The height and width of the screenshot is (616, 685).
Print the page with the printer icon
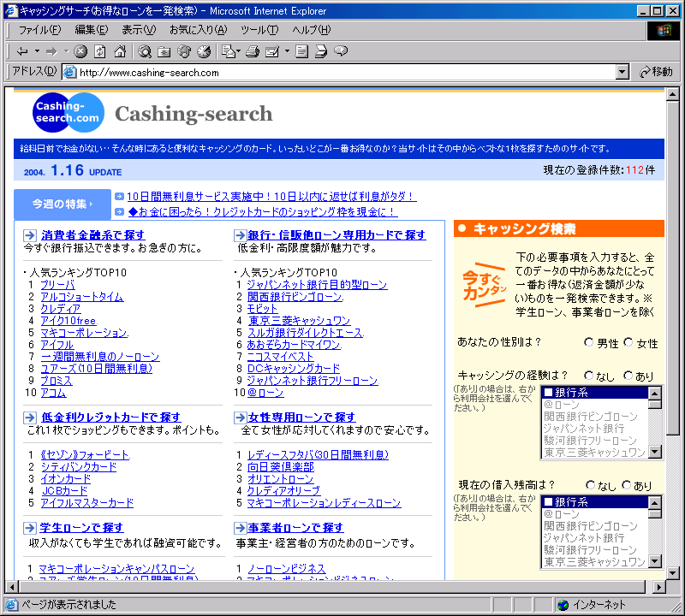click(253, 51)
